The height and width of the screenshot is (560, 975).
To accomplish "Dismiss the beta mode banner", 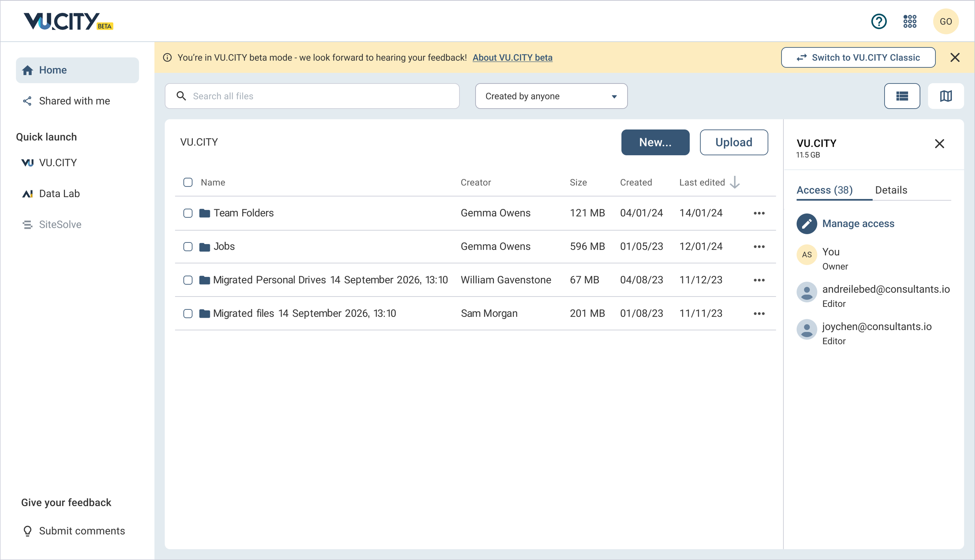I will click(955, 58).
